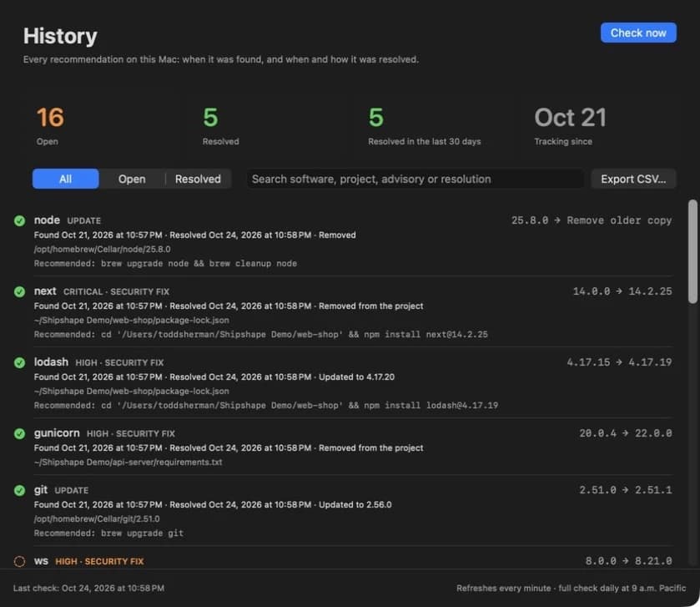Click the History heading
Viewport: 700px width, 607px height.
(60, 36)
